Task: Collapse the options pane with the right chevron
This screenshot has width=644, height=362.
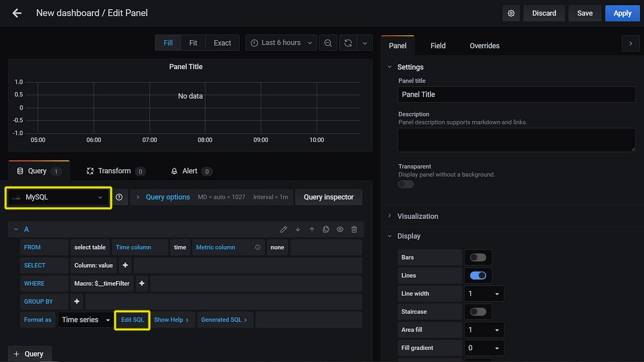Action: 631,44
